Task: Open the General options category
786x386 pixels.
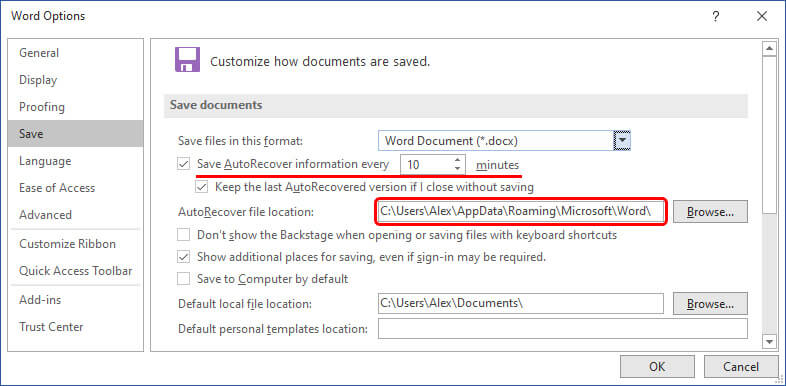Action: point(75,53)
